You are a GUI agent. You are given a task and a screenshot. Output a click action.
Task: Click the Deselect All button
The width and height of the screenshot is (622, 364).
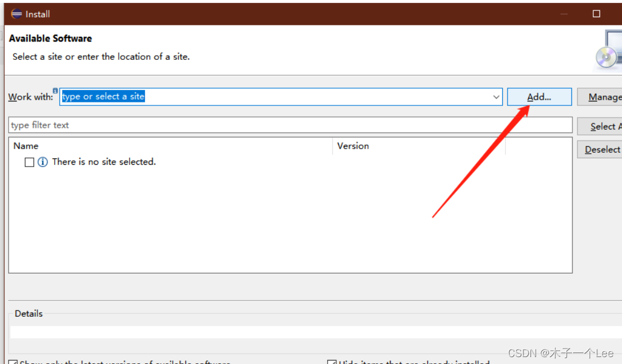coord(600,150)
